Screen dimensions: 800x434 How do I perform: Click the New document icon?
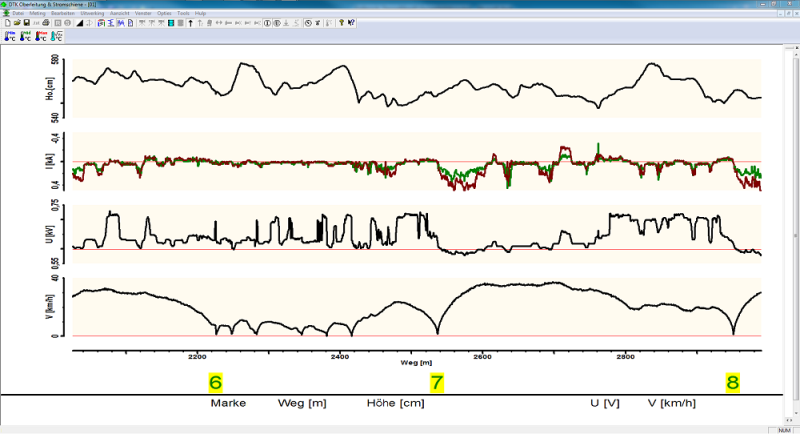[x=9, y=22]
